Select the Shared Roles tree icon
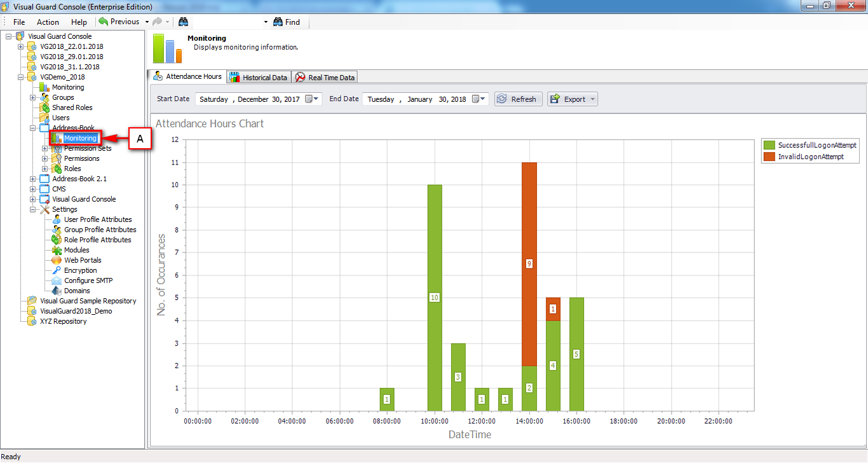Image resolution: width=868 pixels, height=463 pixels. 45,107
